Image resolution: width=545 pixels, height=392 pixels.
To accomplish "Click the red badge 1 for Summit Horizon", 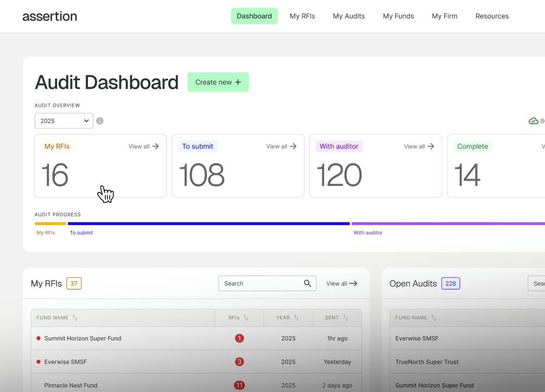I will coord(239,338).
